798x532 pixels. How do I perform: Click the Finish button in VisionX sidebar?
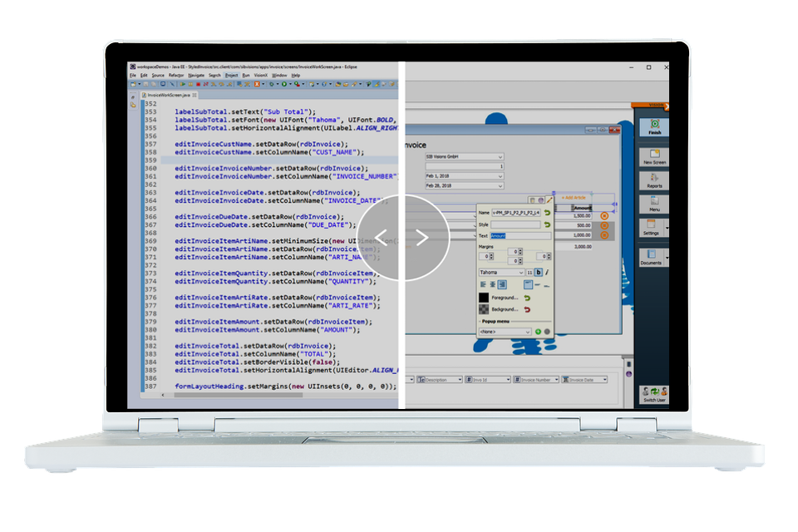(x=654, y=126)
